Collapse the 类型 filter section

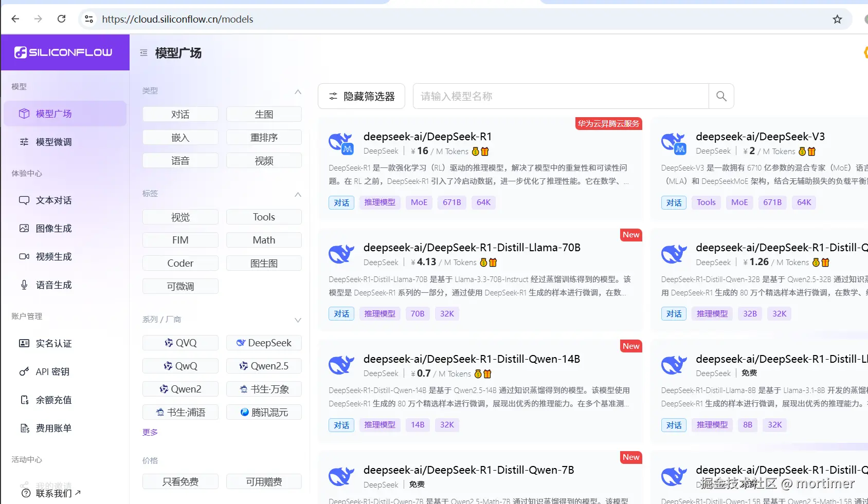pos(298,91)
